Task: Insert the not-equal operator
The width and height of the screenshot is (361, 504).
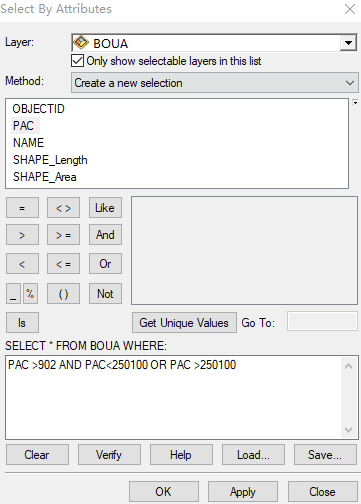Action: pyautogui.click(x=63, y=208)
